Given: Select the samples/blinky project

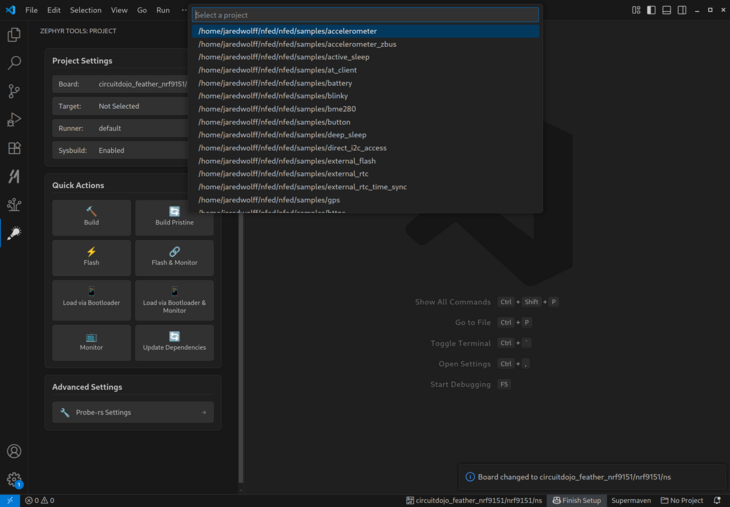Looking at the screenshot, I should click(x=365, y=96).
